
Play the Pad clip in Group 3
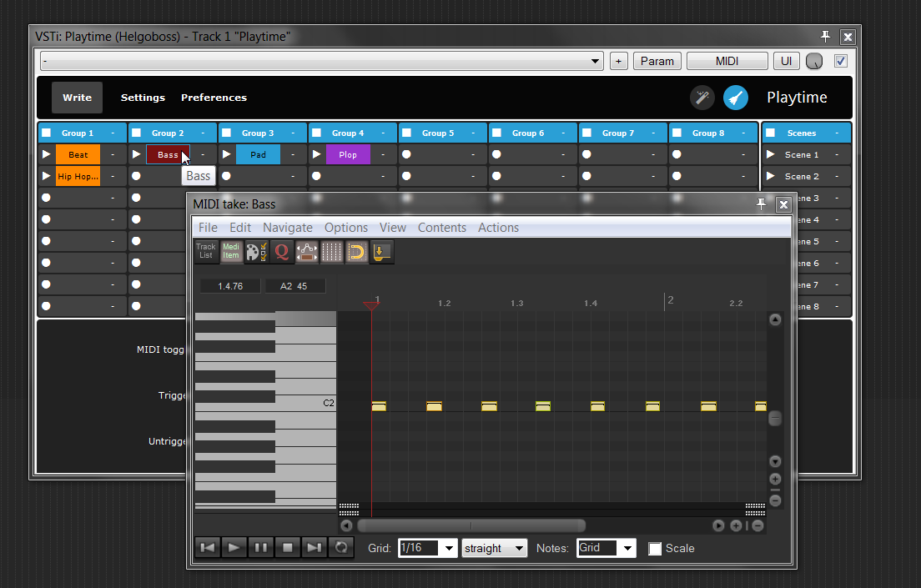click(x=226, y=154)
